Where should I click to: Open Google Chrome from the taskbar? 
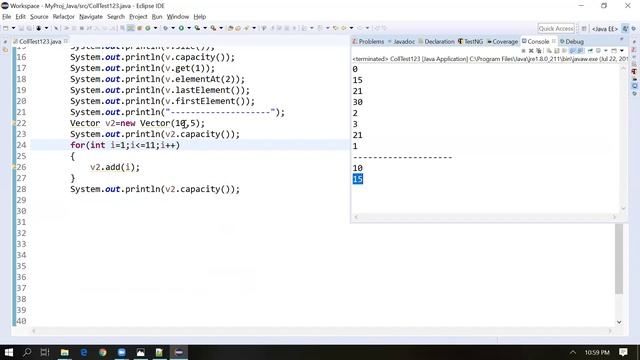pos(102,352)
